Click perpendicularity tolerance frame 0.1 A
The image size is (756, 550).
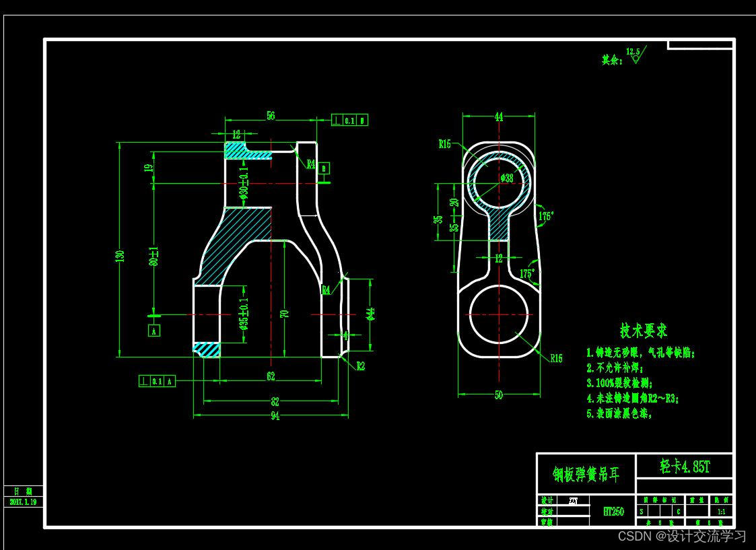coord(157,381)
